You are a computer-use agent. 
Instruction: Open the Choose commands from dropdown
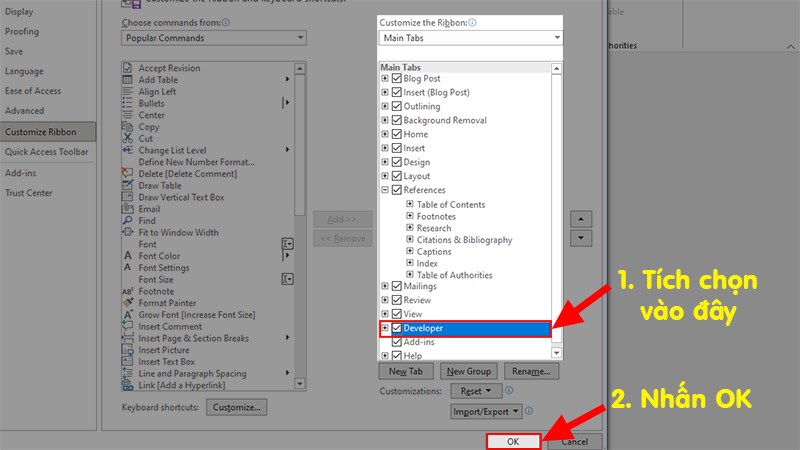pyautogui.click(x=214, y=38)
